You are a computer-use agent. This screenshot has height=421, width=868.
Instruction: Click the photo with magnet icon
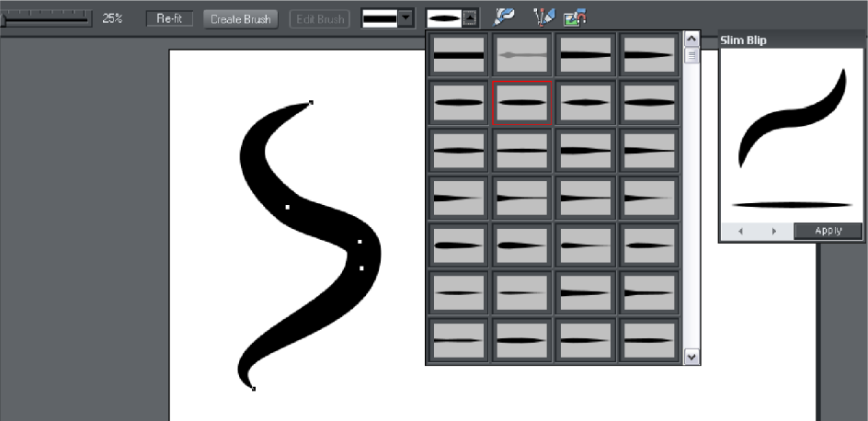(x=576, y=18)
